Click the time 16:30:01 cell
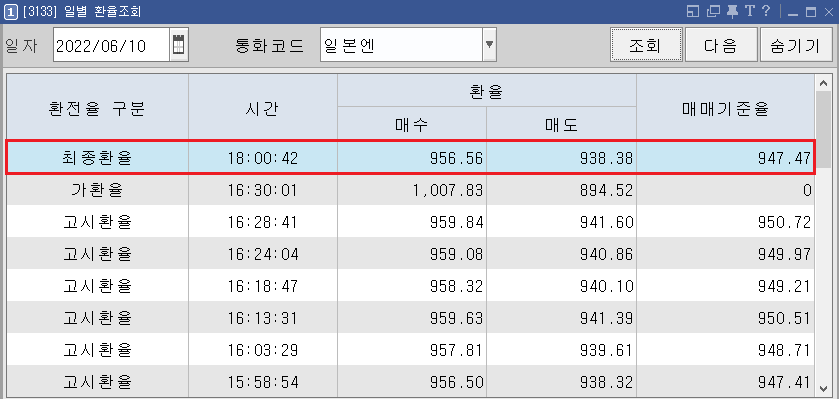The image size is (839, 399). click(263, 190)
